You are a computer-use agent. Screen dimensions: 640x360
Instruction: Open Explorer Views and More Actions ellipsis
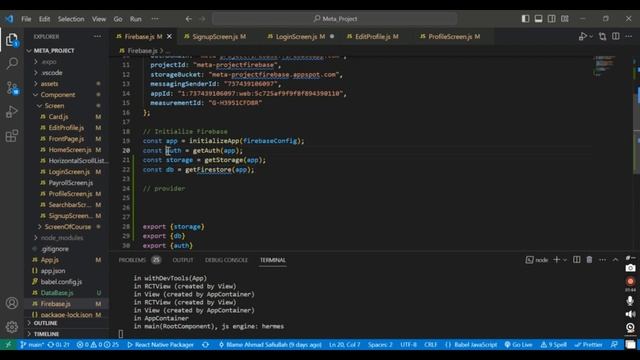click(97, 36)
